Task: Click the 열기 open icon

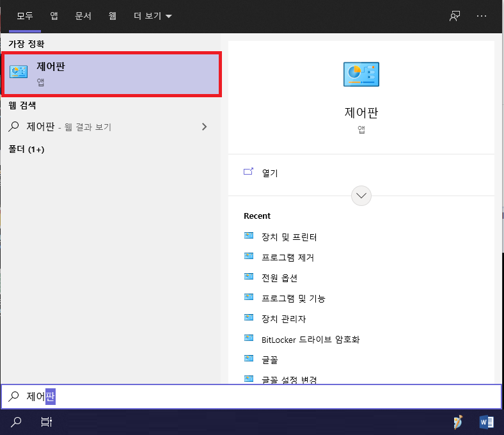Action: coord(248,171)
